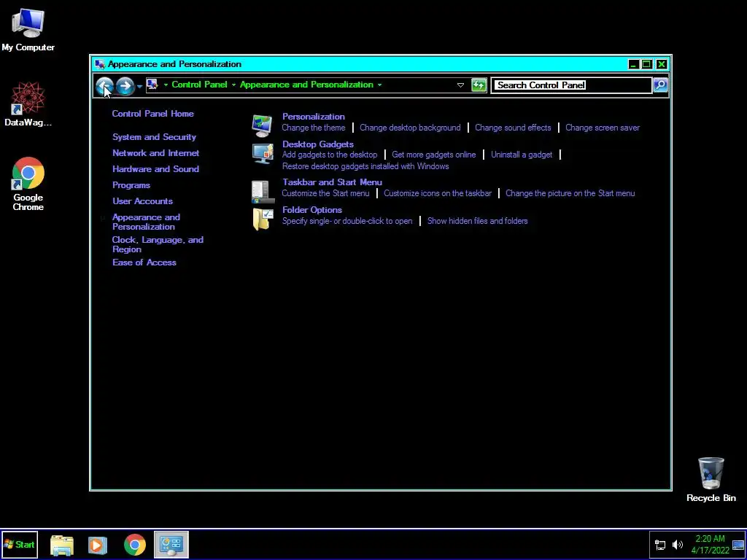Viewport: 747px width, 560px height.
Task: Expand arrow after Appearance and Personalization breadcrumb
Action: [379, 85]
